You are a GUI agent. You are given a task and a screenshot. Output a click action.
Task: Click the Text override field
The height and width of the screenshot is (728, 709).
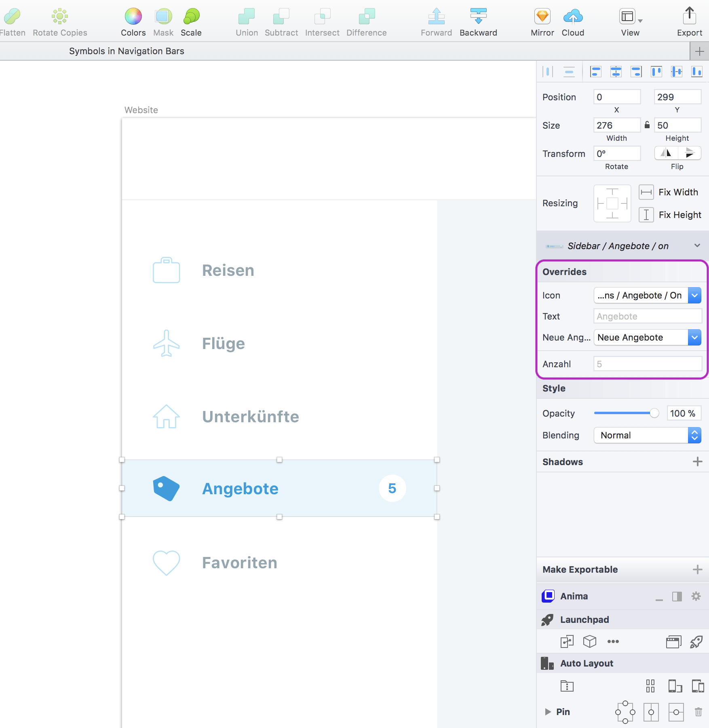(648, 316)
